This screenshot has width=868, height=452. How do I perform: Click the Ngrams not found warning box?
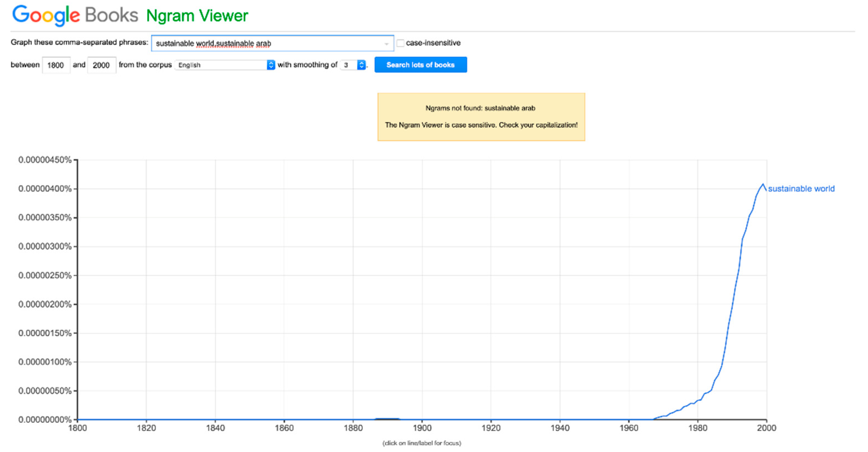[481, 117]
